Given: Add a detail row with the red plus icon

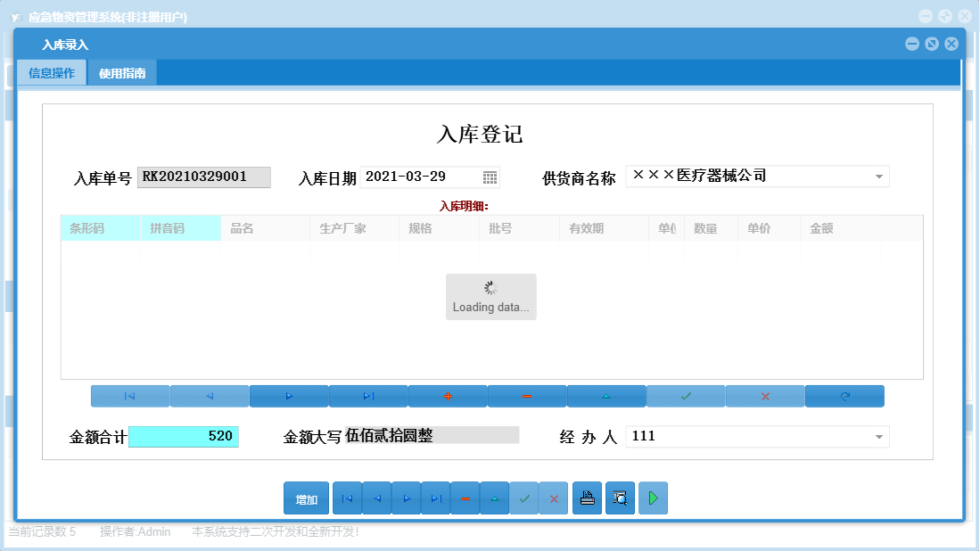Looking at the screenshot, I should tap(447, 395).
